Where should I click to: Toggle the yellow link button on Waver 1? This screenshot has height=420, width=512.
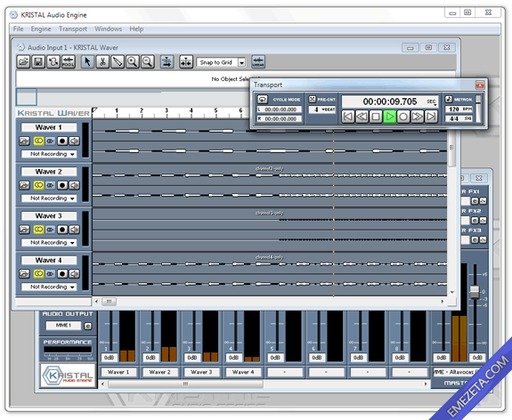(x=38, y=141)
